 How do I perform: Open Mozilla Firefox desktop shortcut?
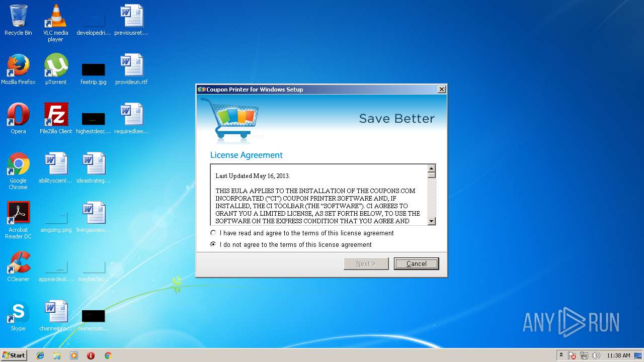18,69
